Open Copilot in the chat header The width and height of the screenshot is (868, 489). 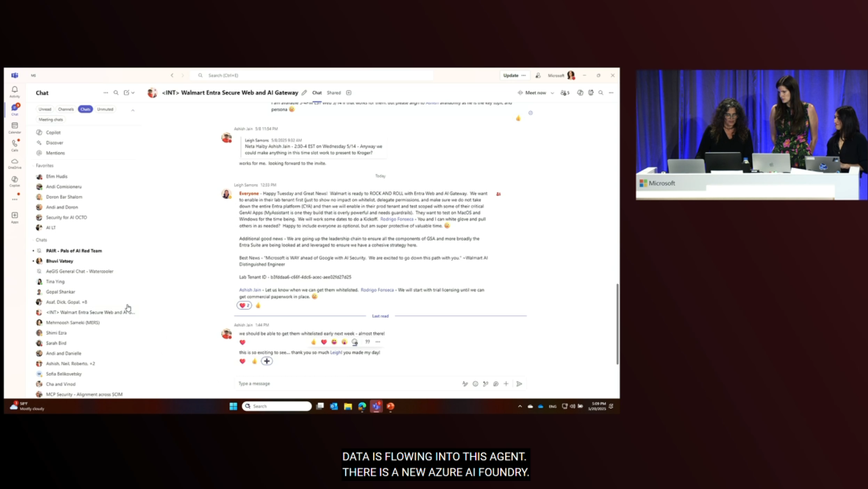[x=580, y=93]
